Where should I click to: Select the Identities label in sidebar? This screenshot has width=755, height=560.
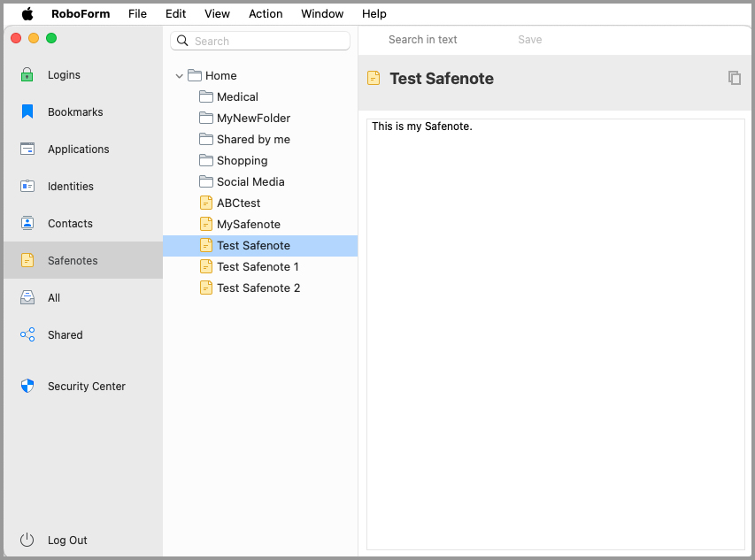click(x=70, y=186)
